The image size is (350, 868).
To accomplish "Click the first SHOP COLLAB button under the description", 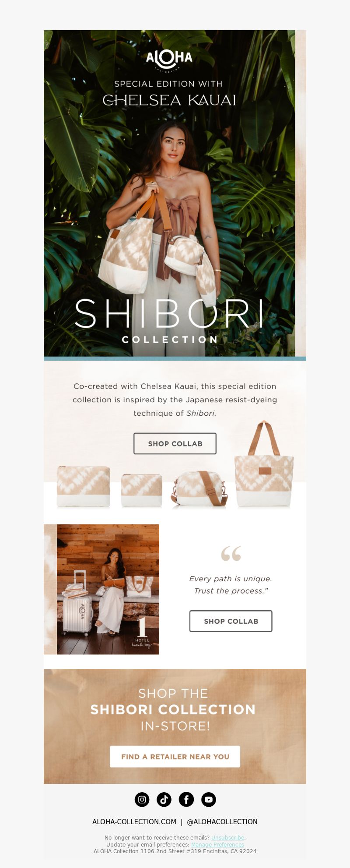I will (175, 443).
